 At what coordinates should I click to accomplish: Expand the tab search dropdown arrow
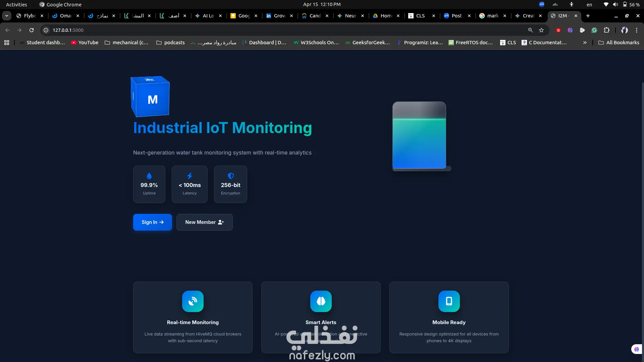tap(7, 16)
